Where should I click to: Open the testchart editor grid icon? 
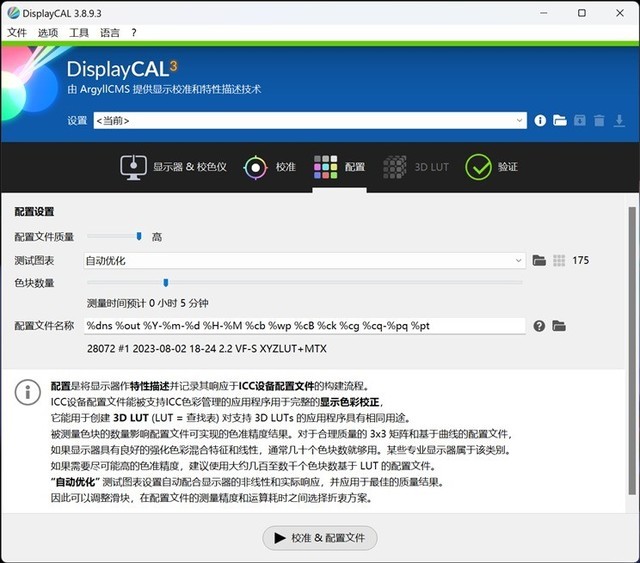point(559,260)
